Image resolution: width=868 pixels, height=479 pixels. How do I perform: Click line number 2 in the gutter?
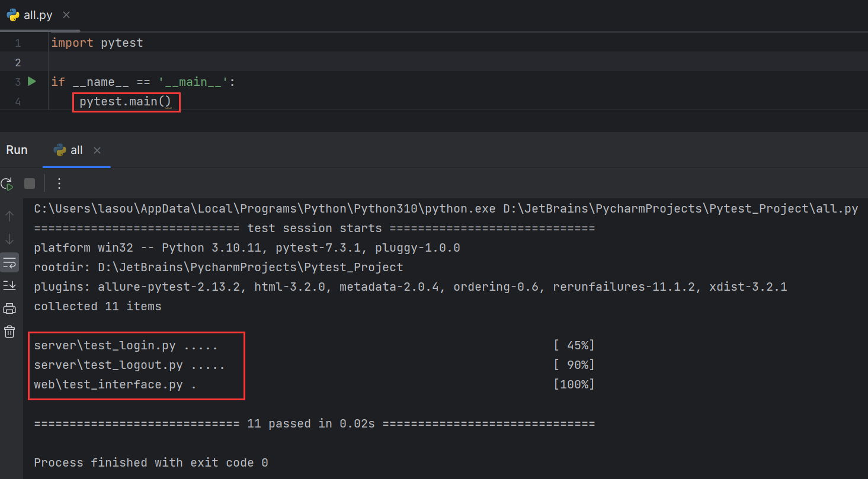(18, 62)
